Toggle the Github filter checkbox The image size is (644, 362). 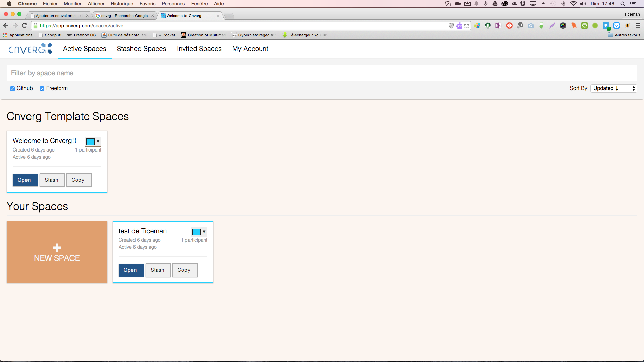pos(12,88)
